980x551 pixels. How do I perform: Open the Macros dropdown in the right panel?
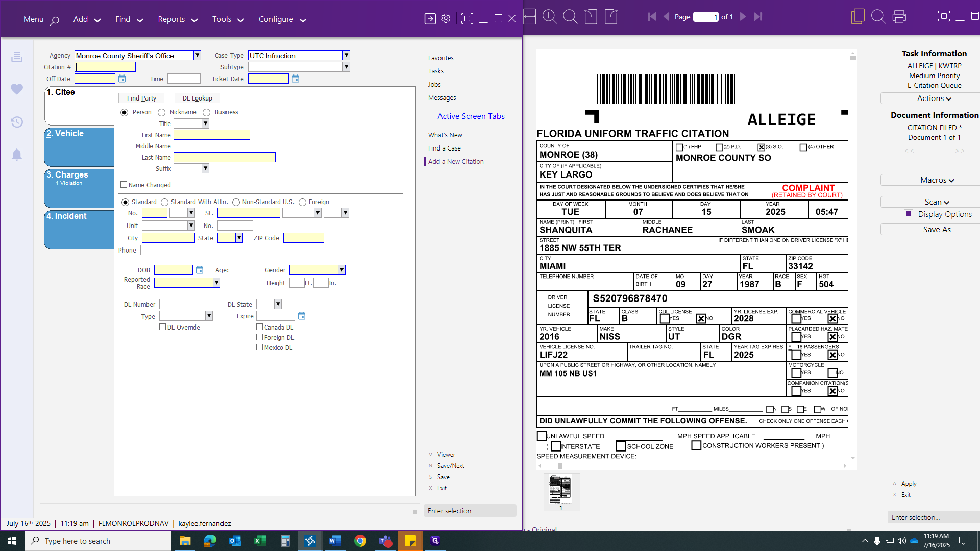coord(937,180)
